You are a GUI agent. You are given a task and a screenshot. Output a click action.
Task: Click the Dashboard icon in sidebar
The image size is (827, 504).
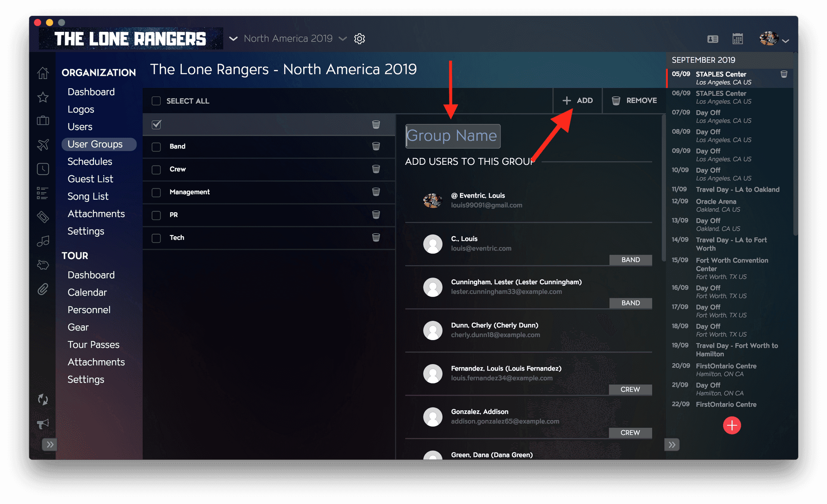(x=43, y=73)
